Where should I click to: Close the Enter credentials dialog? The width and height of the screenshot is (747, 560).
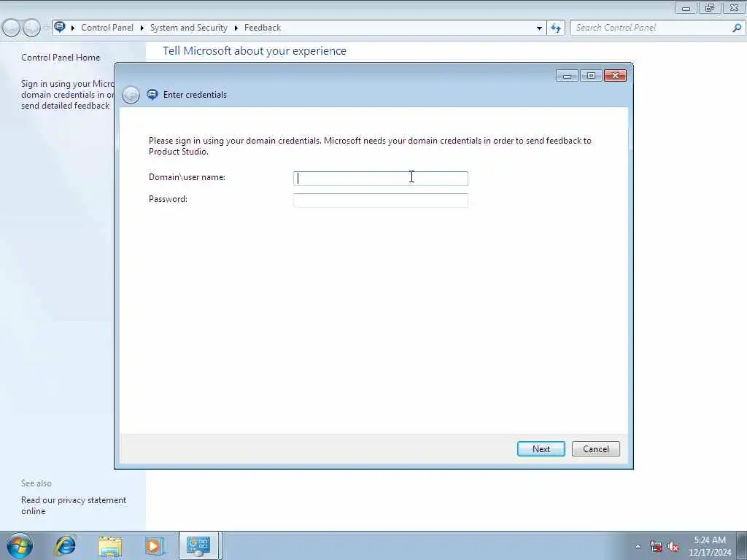615,75
